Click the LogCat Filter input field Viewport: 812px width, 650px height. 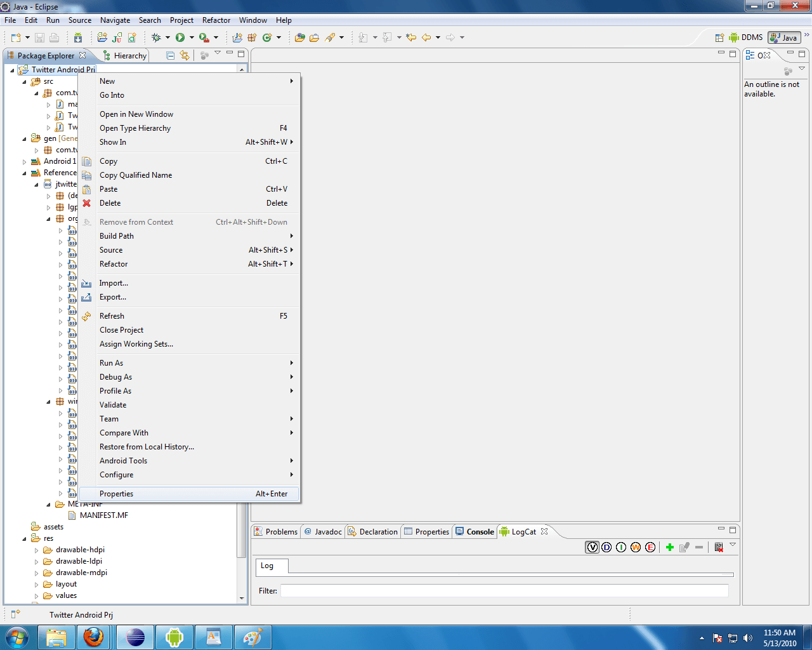point(504,591)
